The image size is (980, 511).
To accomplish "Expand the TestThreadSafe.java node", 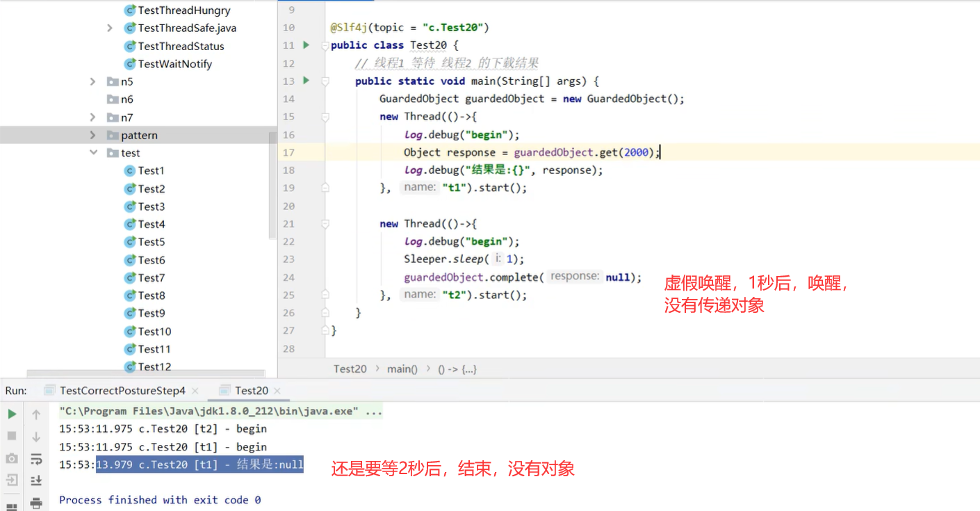I will [110, 28].
